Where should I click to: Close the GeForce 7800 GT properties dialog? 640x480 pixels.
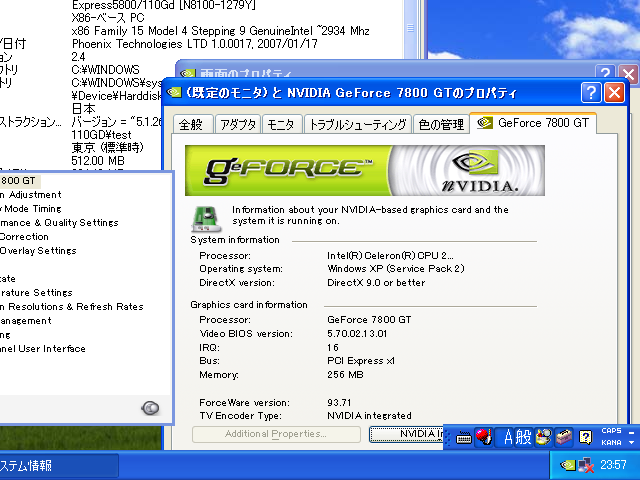[615, 93]
